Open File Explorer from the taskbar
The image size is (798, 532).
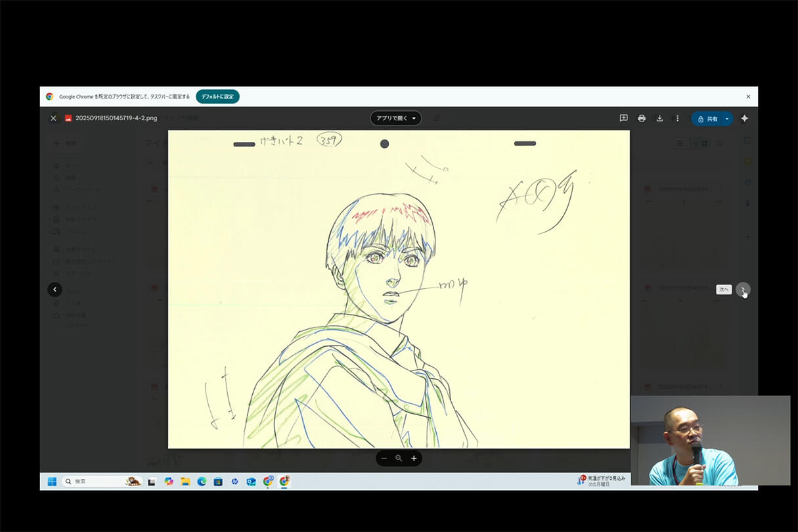pos(186,481)
